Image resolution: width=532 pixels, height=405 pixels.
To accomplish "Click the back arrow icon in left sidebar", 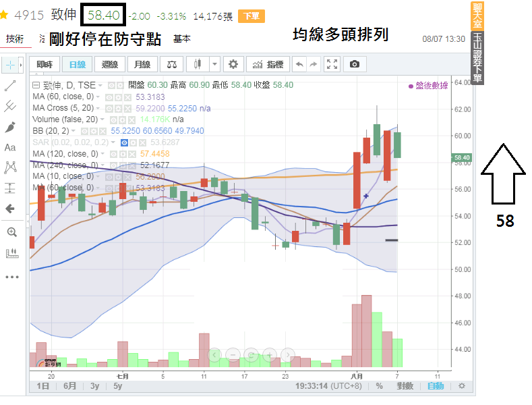I will click(10, 209).
